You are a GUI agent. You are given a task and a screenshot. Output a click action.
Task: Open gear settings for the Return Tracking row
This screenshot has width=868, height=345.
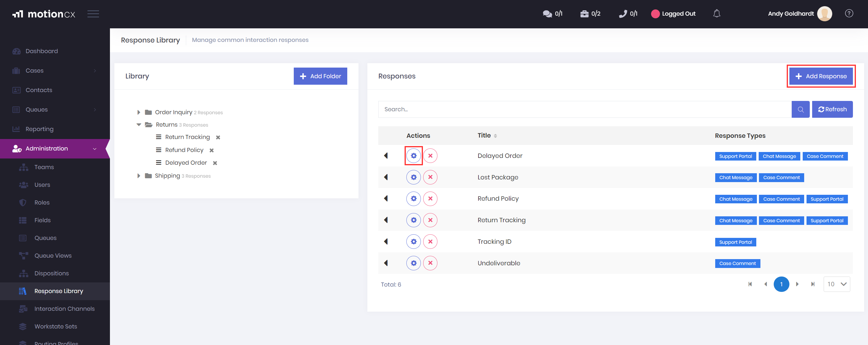(413, 220)
